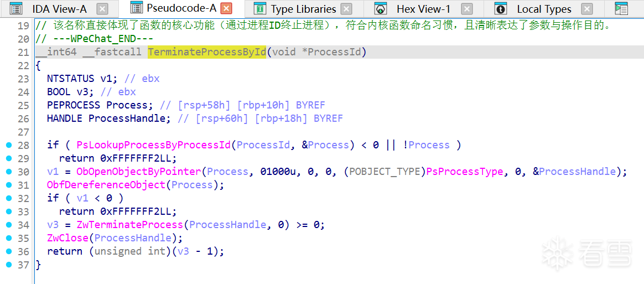Toggle breakpoint dot on line 37
The image size is (644, 284).
pos(10,265)
